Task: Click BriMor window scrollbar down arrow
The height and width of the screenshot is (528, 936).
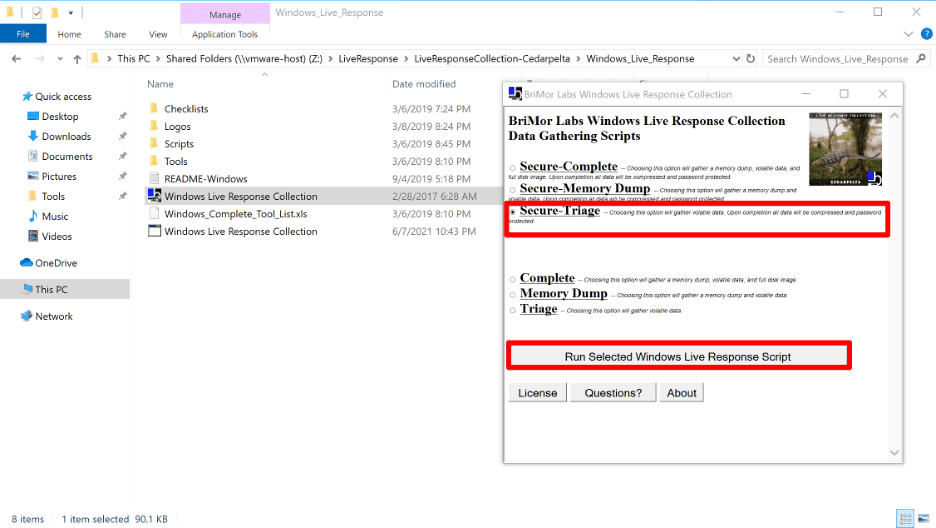Action: click(894, 453)
